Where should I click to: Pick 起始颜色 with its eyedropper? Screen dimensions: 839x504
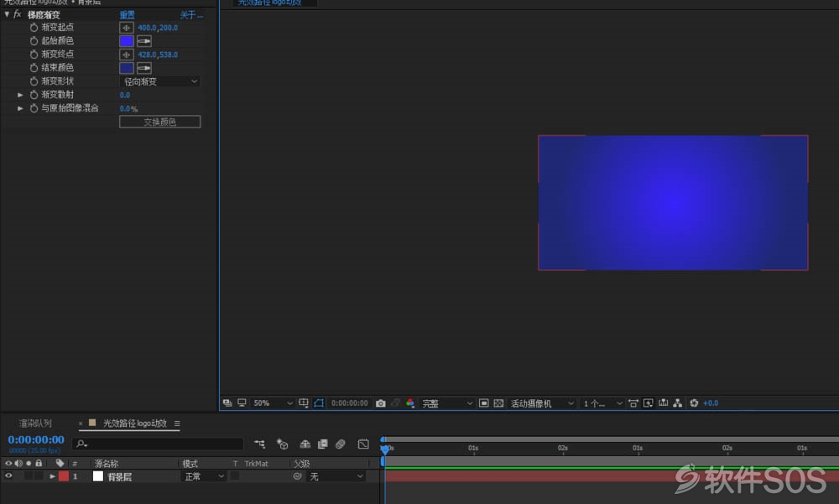144,41
